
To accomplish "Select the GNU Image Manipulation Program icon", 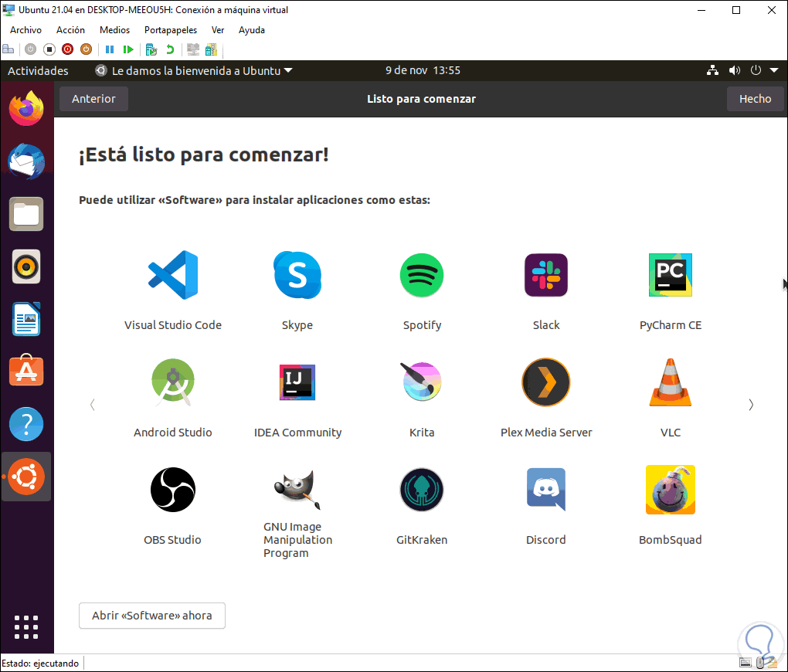I will point(297,490).
